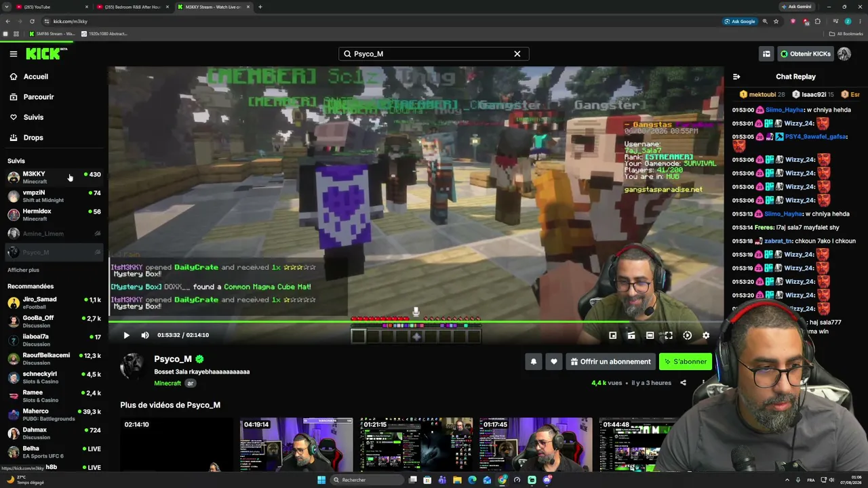The height and width of the screenshot is (488, 868).
Task: Reload the page
Action: 32,21
